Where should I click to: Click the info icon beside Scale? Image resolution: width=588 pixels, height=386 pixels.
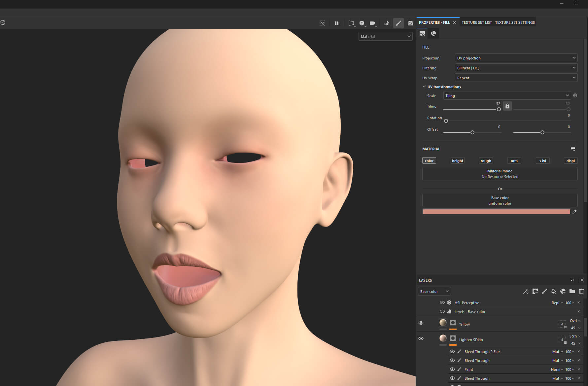click(x=575, y=95)
